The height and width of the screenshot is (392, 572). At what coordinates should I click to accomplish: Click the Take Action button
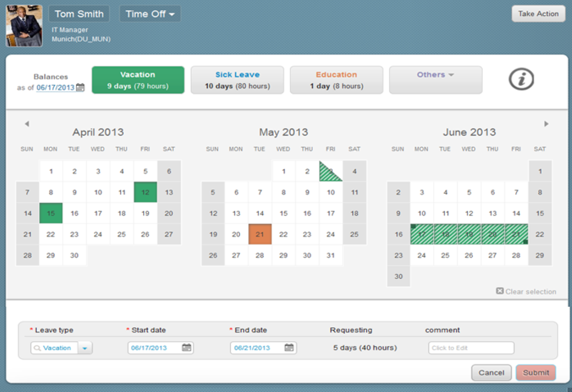(538, 14)
